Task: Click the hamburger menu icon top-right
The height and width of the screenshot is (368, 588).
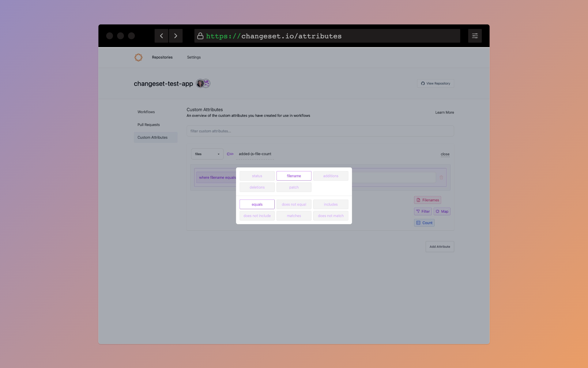Action: pyautogui.click(x=475, y=36)
